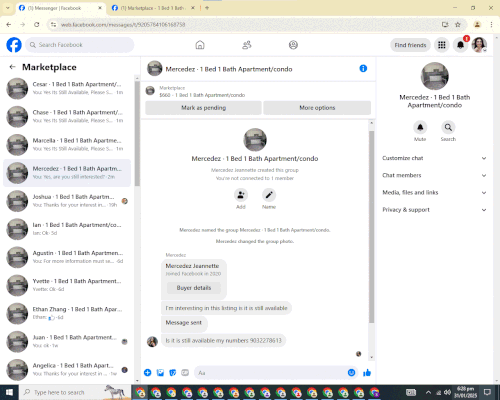The width and height of the screenshot is (500, 400).
Task: Open the account profile picture menu
Action: pyautogui.click(x=479, y=45)
